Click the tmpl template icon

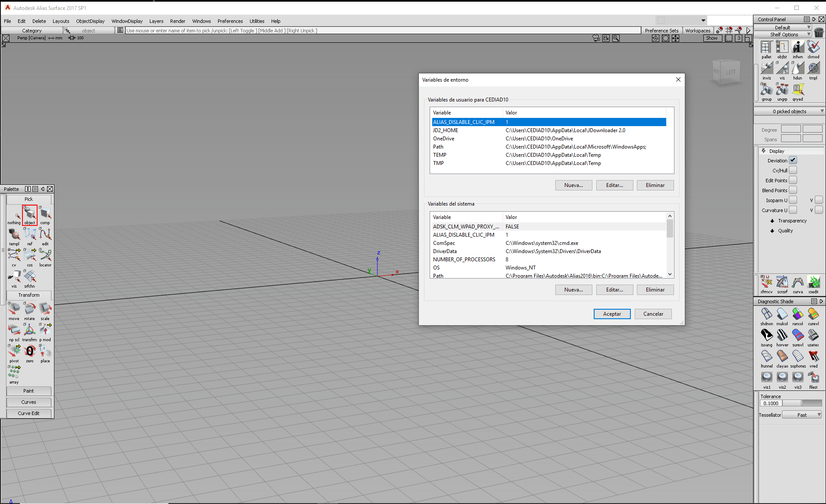pyautogui.click(x=813, y=70)
